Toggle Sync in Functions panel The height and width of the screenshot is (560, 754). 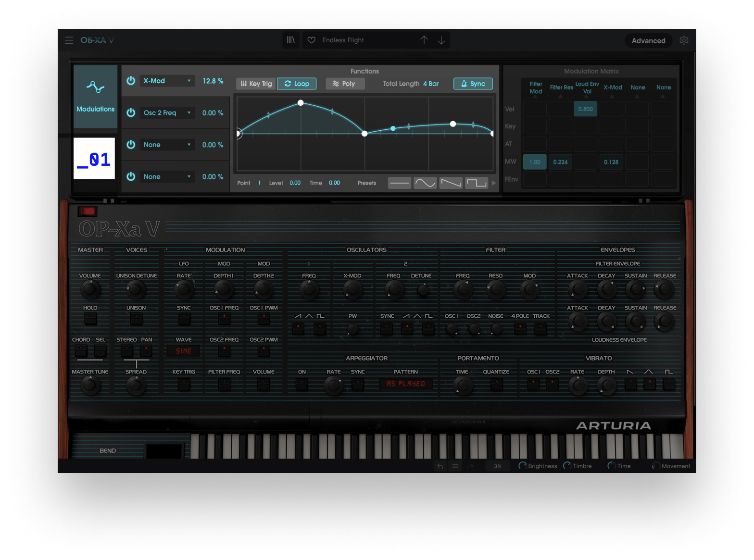click(473, 84)
